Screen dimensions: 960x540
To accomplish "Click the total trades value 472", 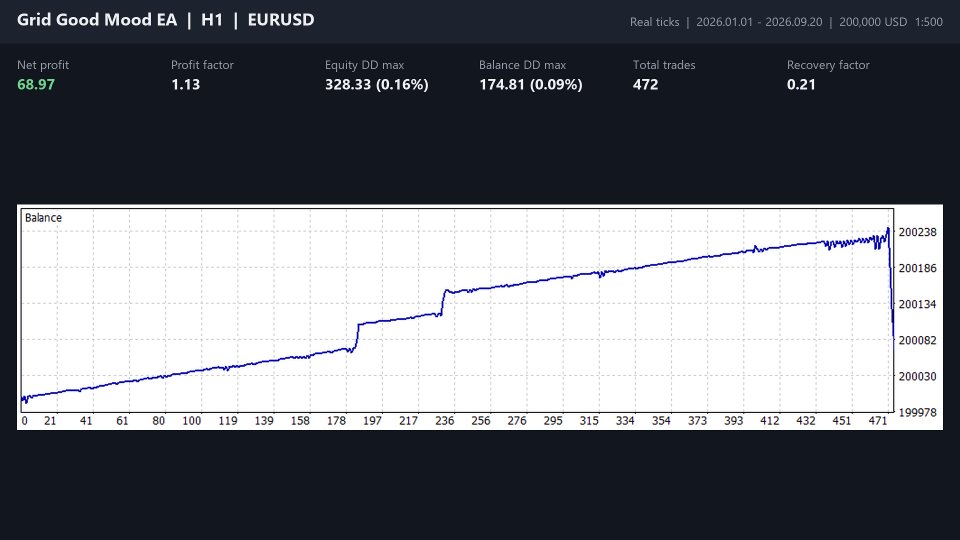I will click(x=645, y=84).
